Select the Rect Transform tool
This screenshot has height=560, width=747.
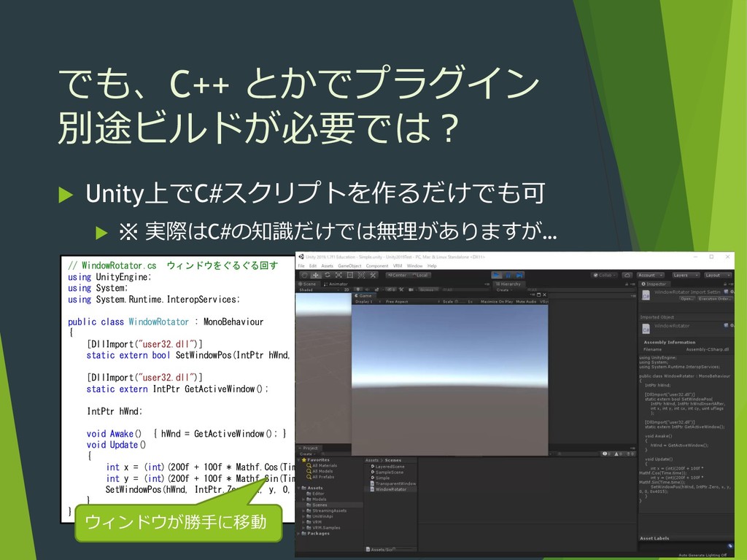point(350,275)
